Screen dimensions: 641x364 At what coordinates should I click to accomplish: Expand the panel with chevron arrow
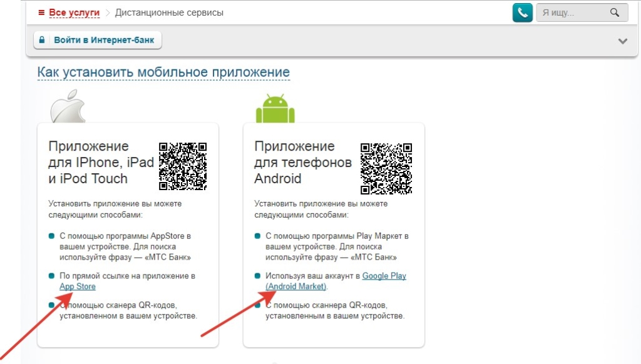(623, 41)
